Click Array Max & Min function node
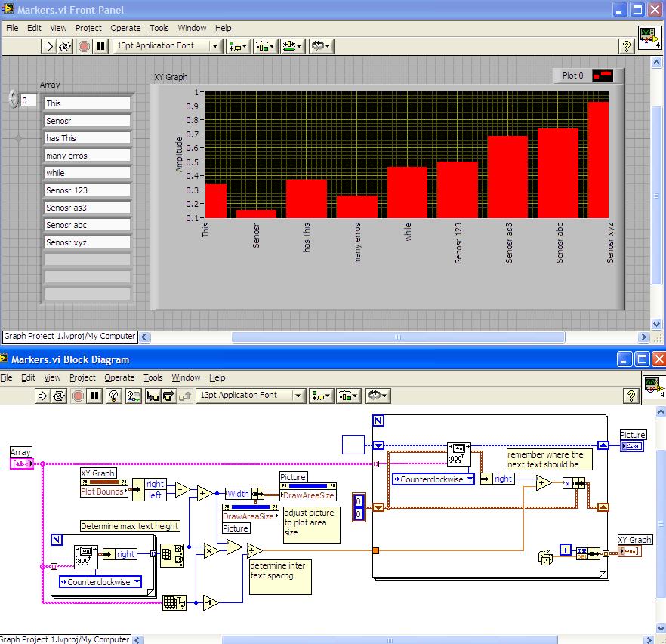 [x=172, y=555]
